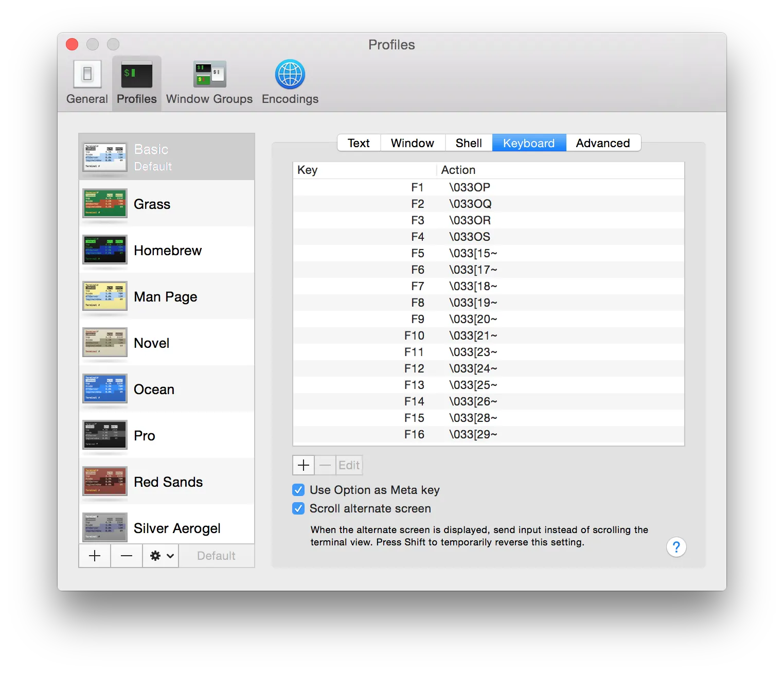This screenshot has width=784, height=673.
Task: Disable Use Option as Meta key
Action: [x=298, y=490]
